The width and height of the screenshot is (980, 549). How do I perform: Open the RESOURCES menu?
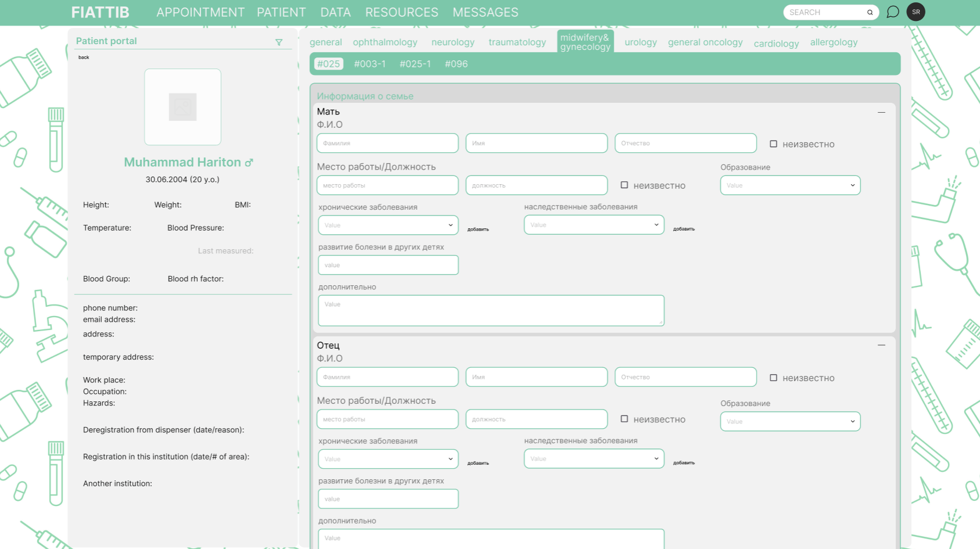click(x=402, y=12)
